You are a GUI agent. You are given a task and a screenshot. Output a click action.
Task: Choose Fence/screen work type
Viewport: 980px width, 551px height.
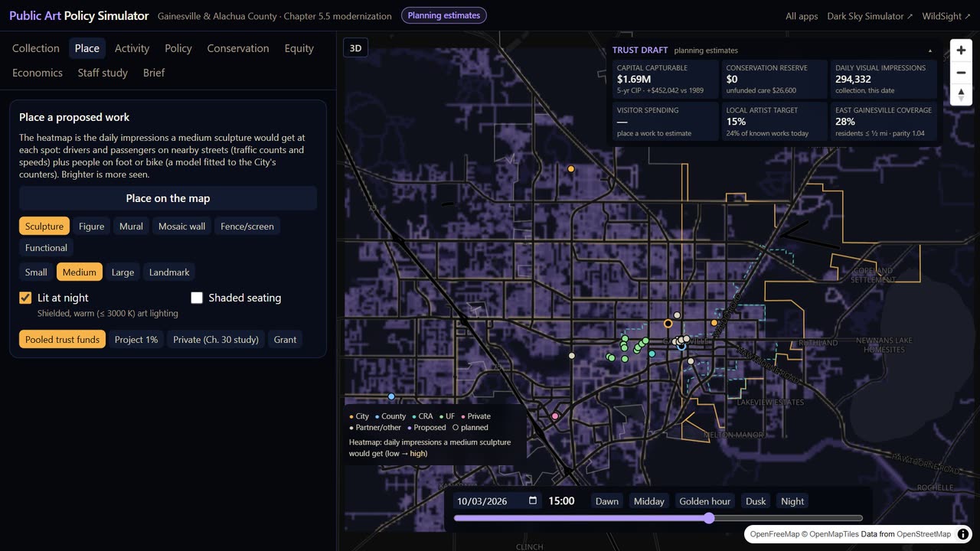[247, 227]
